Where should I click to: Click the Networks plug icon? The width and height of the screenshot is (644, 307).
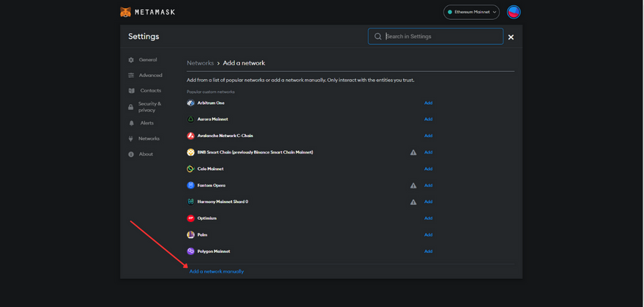coord(132,138)
